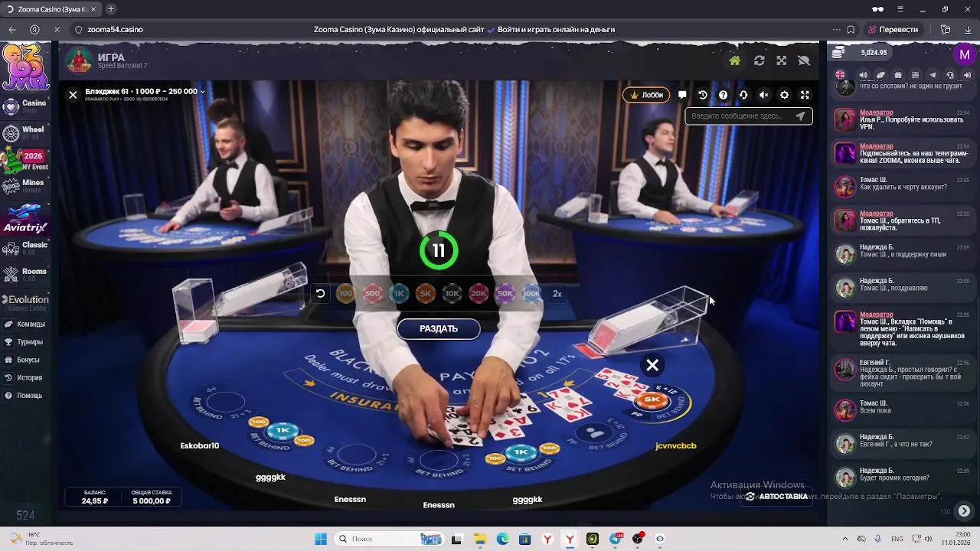Open 2026 NY Event in sidebar
The width and height of the screenshot is (980, 551).
[25, 159]
